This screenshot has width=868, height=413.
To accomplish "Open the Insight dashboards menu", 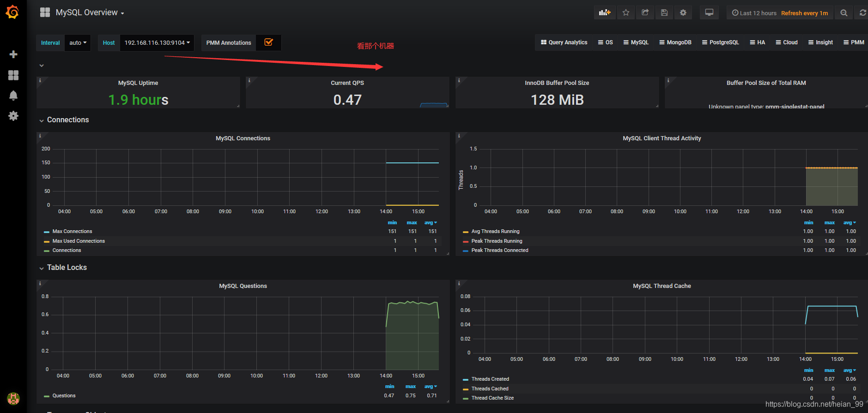I will 820,42.
